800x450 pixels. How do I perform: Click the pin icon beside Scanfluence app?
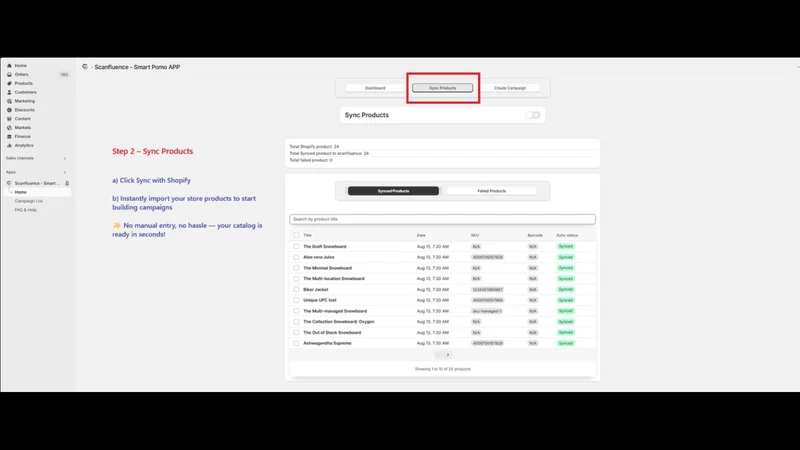pyautogui.click(x=67, y=183)
